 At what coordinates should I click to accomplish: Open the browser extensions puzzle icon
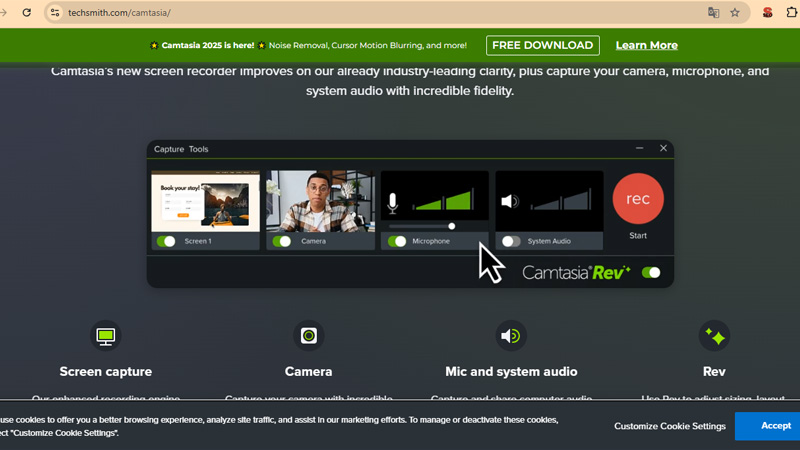tap(793, 13)
